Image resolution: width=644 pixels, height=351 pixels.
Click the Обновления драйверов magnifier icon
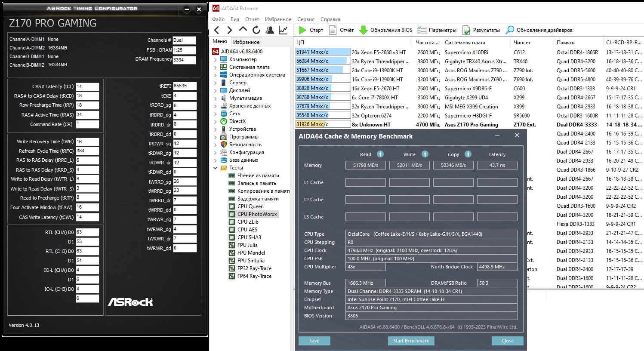[510, 30]
